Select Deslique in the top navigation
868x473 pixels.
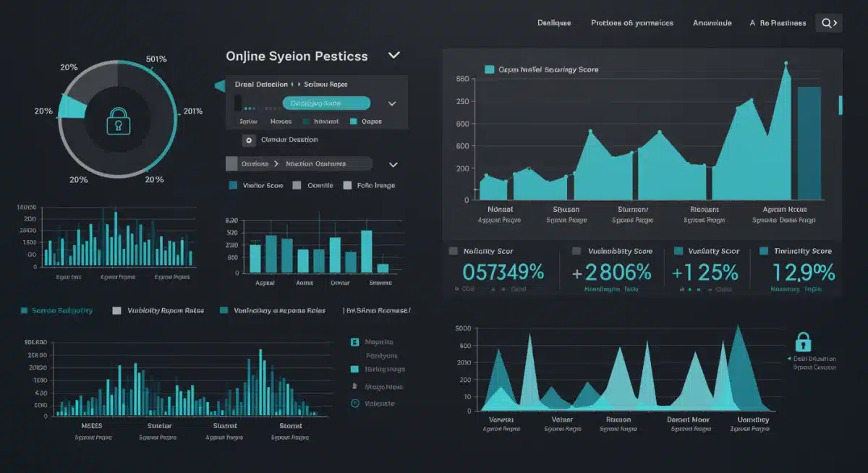click(553, 22)
